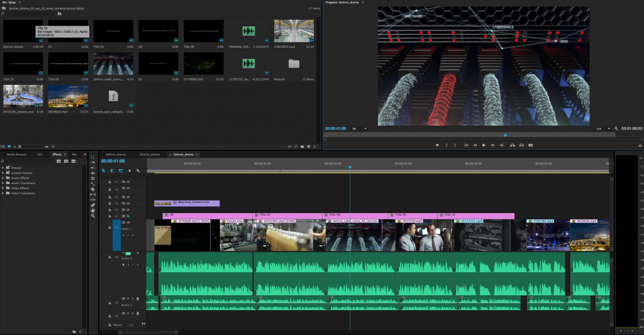This screenshot has height=335, width=644.
Task: Select the Soitron_cable_scene thumbnail in bin
Action: [x=113, y=63]
